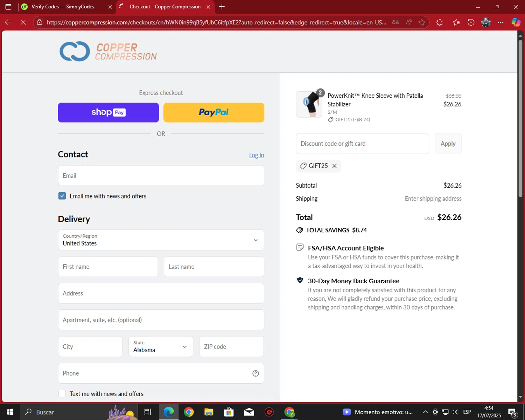Pay with Shop Pay express checkout

pyautogui.click(x=108, y=112)
